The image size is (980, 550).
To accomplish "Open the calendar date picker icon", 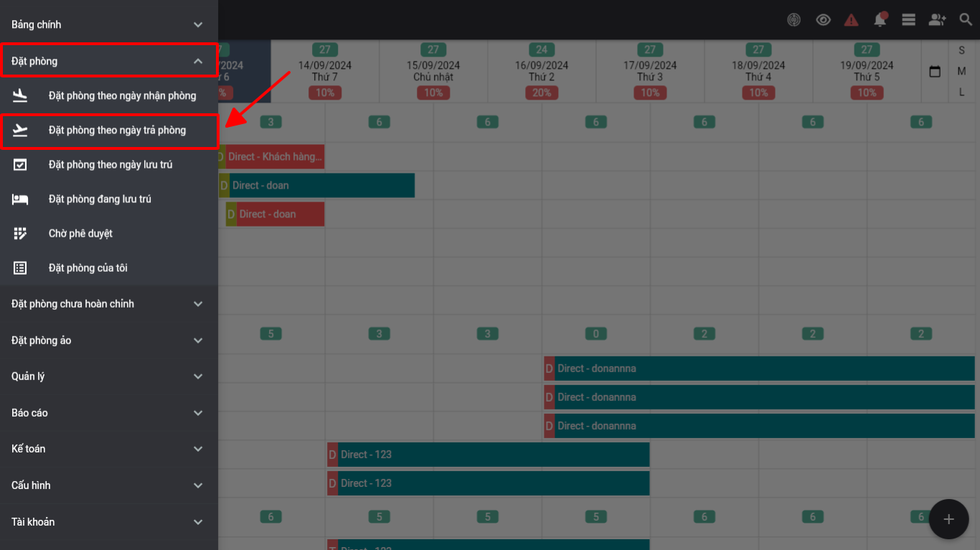I will 935,72.
